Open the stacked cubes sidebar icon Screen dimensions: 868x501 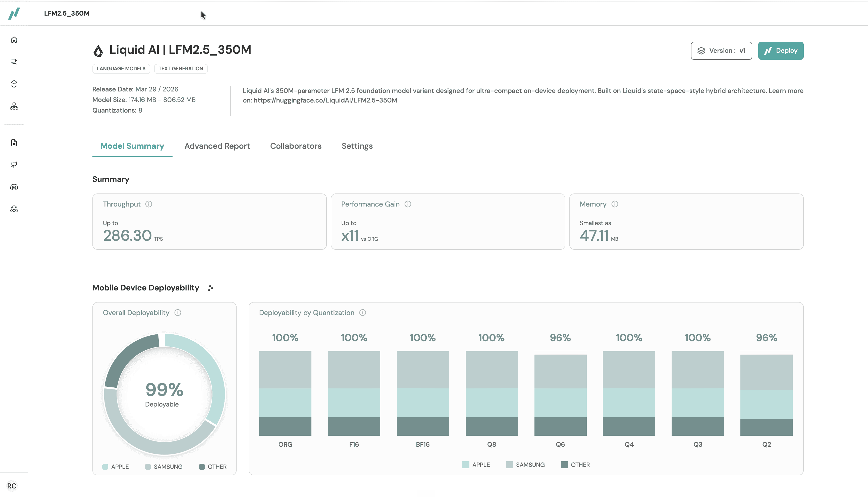(x=14, y=106)
